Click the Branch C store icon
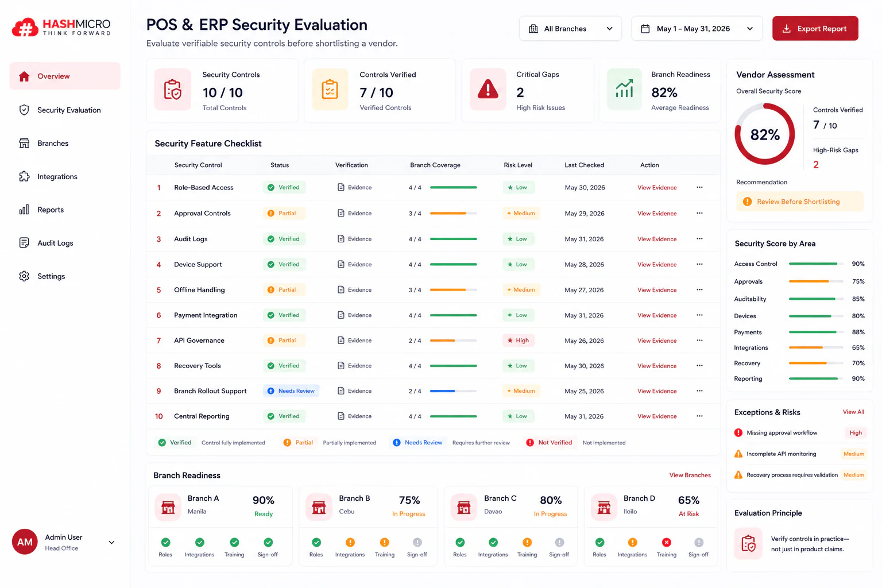Viewport: 882px width, 588px height. (464, 507)
